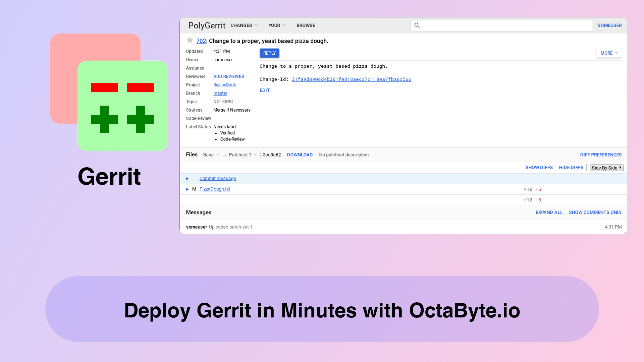Click the master branch link
The height and width of the screenshot is (362, 644).
coord(220,93)
